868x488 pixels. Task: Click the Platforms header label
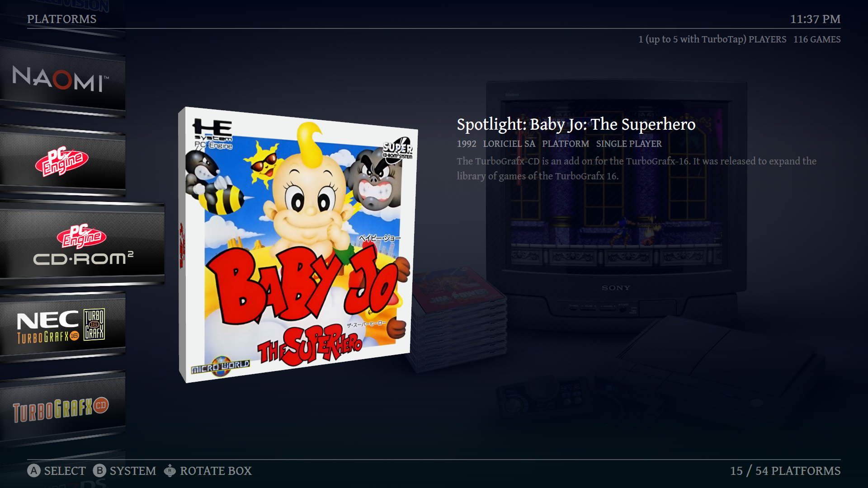click(61, 19)
